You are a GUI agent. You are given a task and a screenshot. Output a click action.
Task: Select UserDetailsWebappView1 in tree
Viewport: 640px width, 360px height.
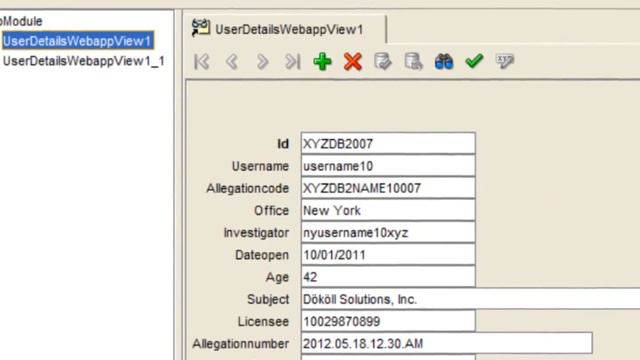78,41
